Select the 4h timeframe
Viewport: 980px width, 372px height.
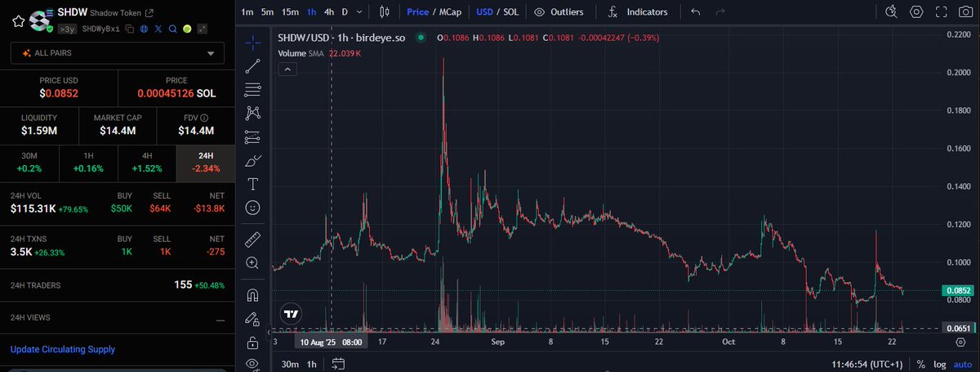[329, 12]
